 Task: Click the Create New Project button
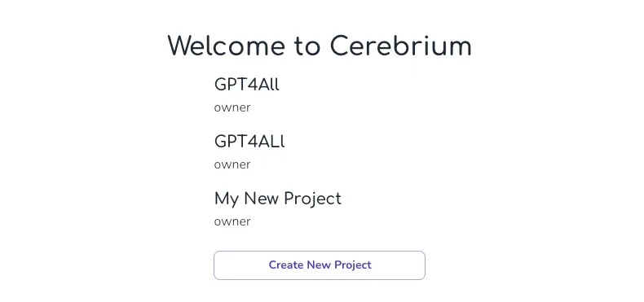(x=320, y=265)
